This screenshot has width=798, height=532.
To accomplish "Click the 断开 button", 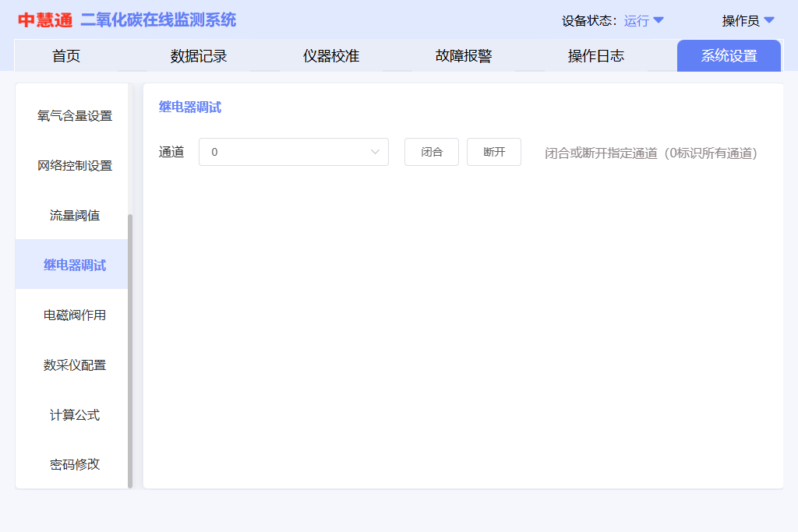I will [493, 152].
